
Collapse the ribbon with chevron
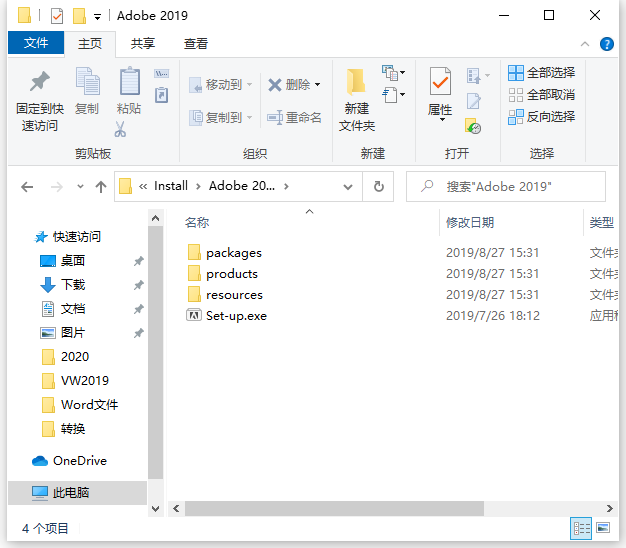(x=584, y=44)
